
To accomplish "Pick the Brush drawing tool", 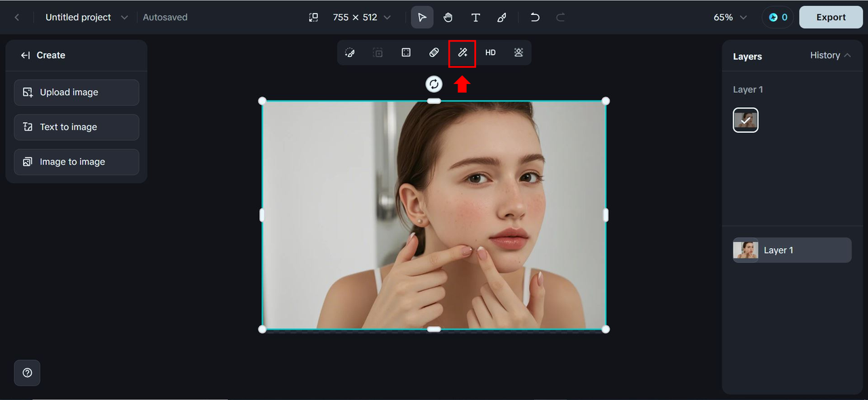I will click(x=502, y=18).
